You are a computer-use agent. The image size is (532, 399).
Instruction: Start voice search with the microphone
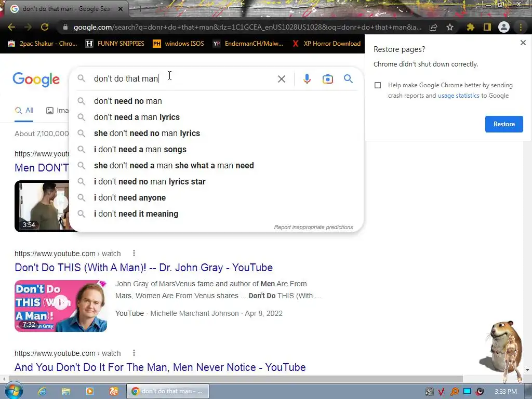pyautogui.click(x=307, y=79)
